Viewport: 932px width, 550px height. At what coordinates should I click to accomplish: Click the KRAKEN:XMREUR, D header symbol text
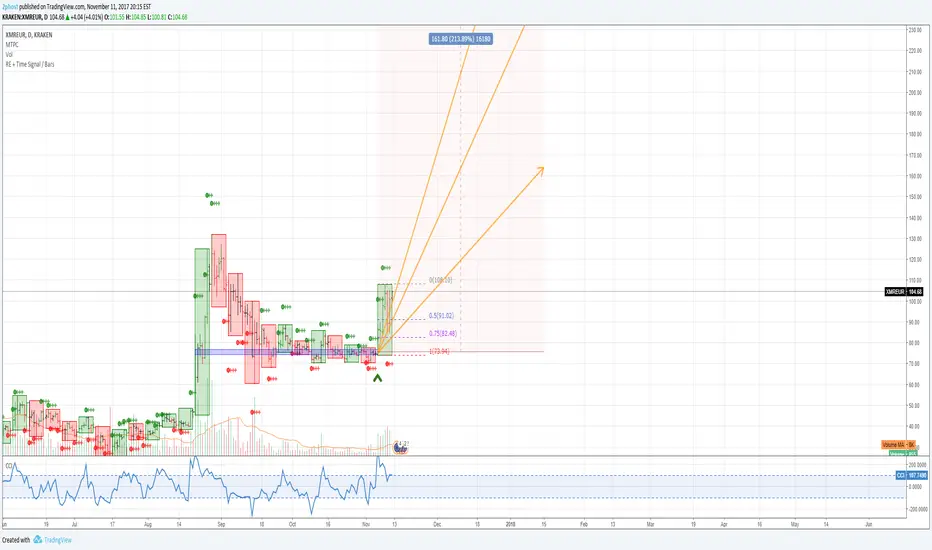24,17
